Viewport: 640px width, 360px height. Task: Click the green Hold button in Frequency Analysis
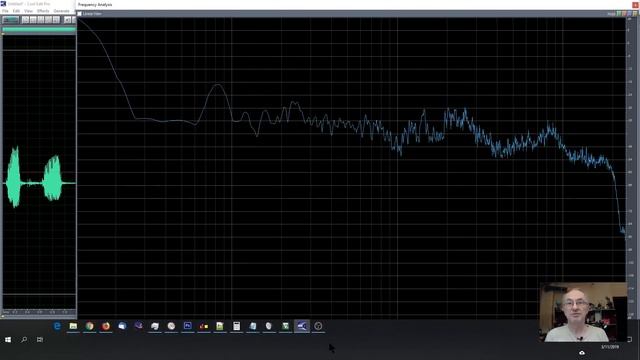click(619, 14)
